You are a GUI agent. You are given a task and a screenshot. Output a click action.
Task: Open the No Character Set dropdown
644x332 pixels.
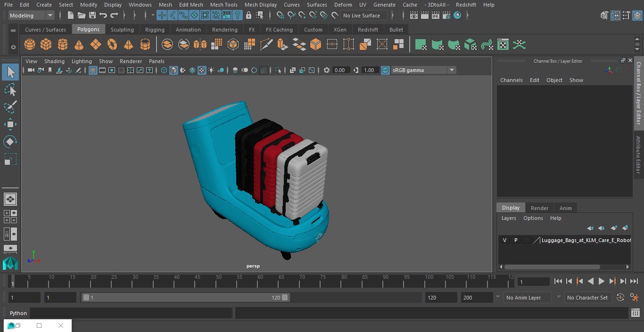point(587,298)
